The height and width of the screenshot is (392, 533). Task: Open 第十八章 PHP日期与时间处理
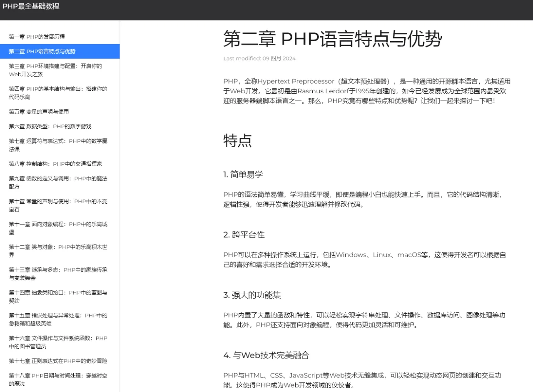57,380
